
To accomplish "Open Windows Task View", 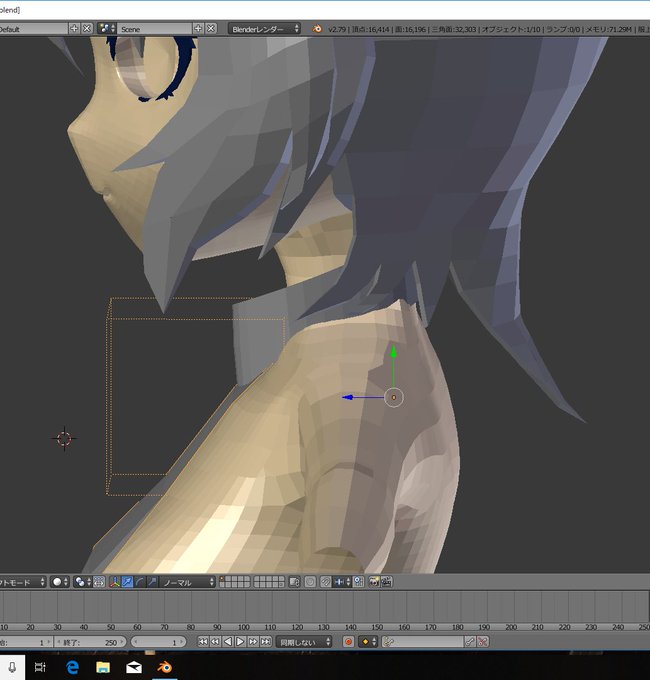I will (40, 667).
